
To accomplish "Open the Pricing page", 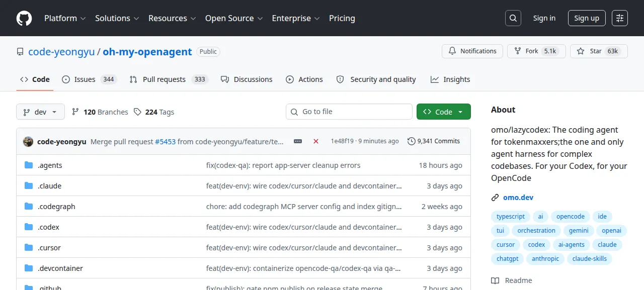I will tap(342, 18).
